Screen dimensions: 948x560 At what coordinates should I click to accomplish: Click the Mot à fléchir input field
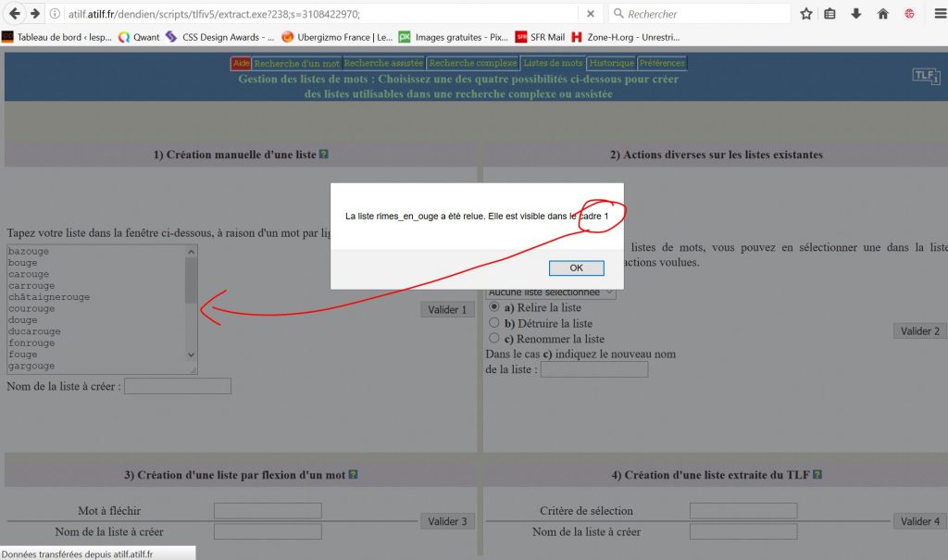(x=268, y=511)
